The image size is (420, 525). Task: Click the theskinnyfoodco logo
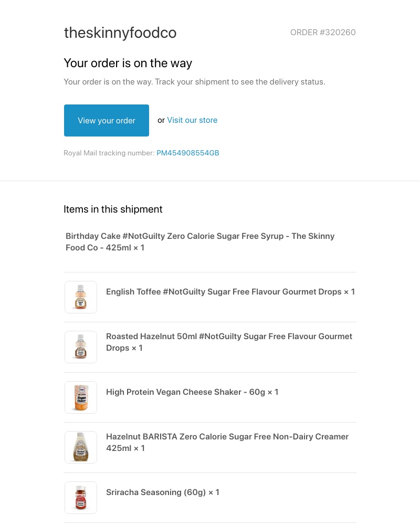click(x=120, y=33)
